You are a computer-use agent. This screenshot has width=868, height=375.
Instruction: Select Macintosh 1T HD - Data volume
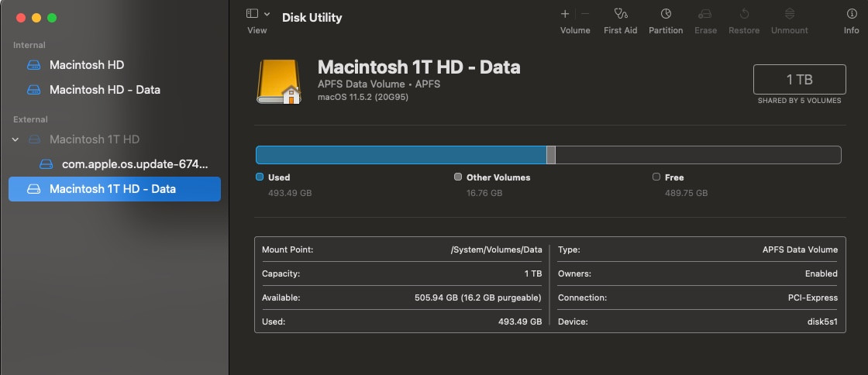tap(112, 189)
